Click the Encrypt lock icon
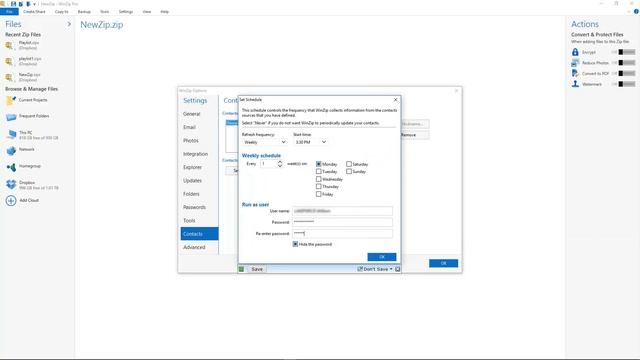 pos(575,52)
